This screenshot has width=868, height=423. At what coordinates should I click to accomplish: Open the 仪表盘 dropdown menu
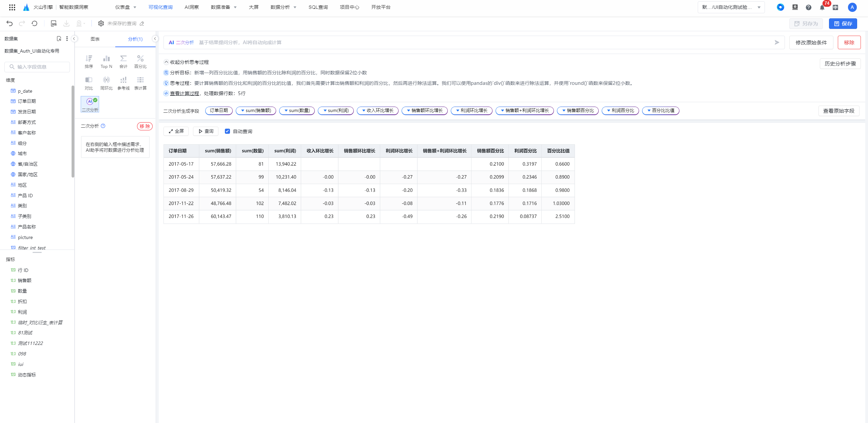point(126,7)
